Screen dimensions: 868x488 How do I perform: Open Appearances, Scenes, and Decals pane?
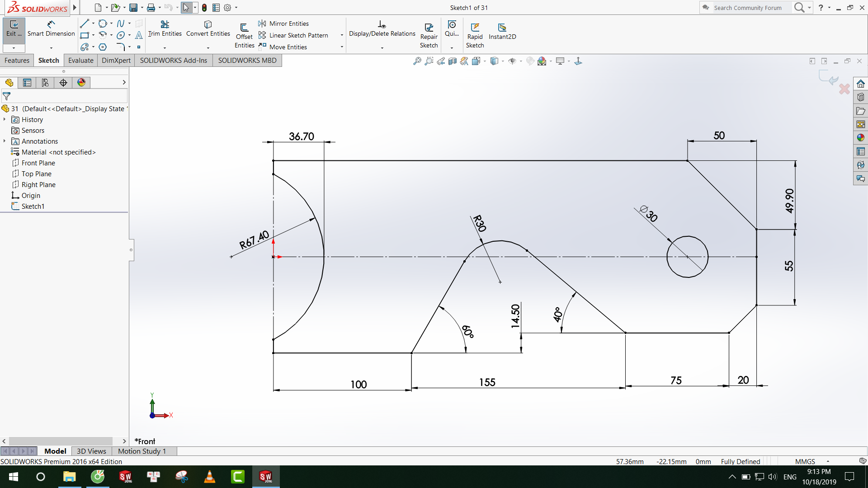861,138
